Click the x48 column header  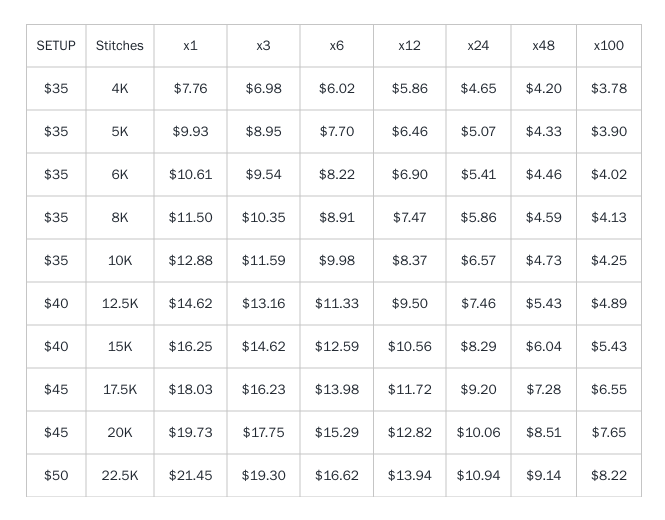[543, 45]
